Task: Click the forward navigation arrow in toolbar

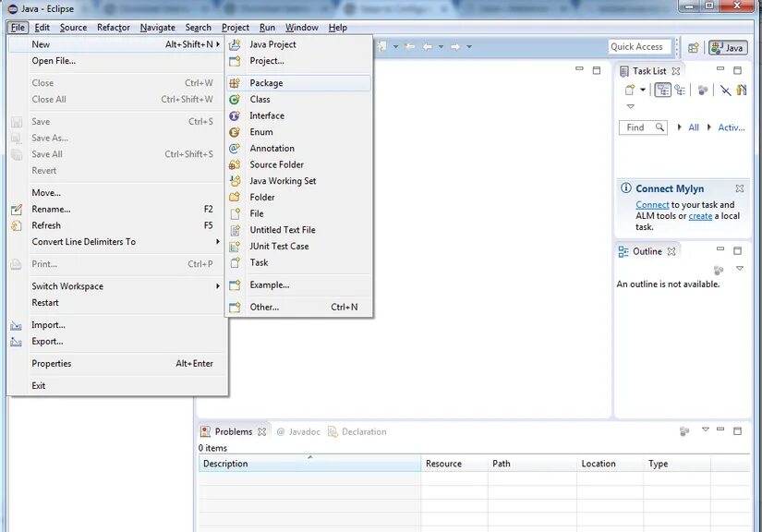Action: [x=455, y=46]
